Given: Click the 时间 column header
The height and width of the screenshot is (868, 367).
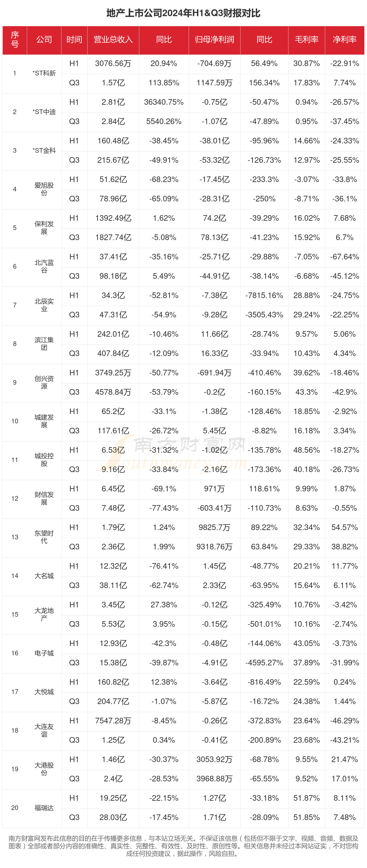Looking at the screenshot, I should pos(74,40).
